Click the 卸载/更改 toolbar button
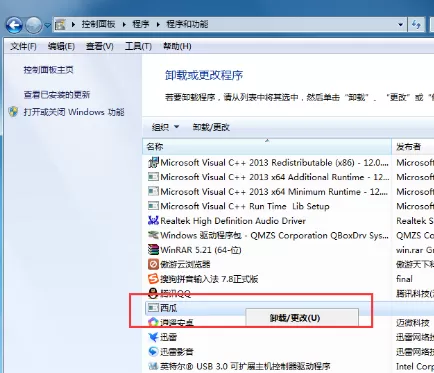 (x=211, y=127)
